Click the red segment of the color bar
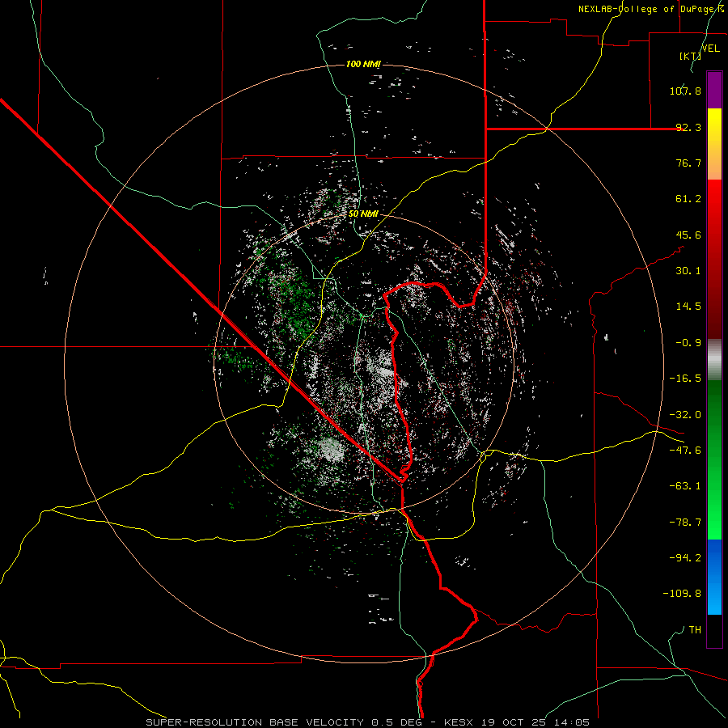The height and width of the screenshot is (728, 728). coord(714,259)
